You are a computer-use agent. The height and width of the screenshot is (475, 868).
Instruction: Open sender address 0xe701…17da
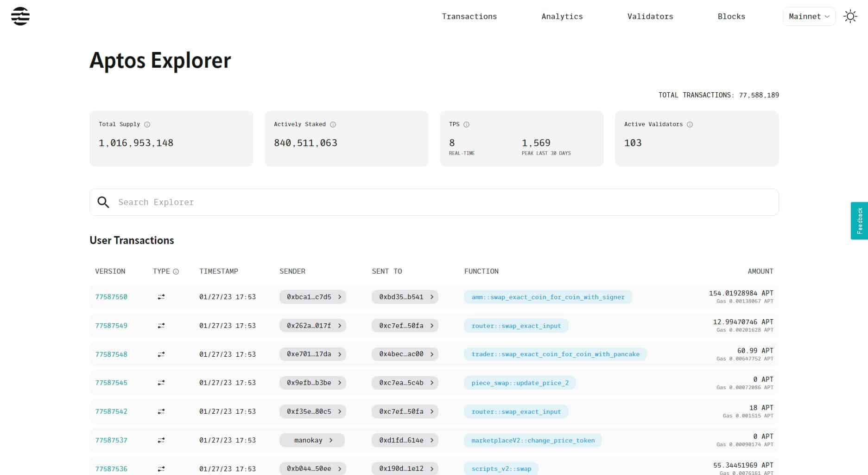point(313,354)
